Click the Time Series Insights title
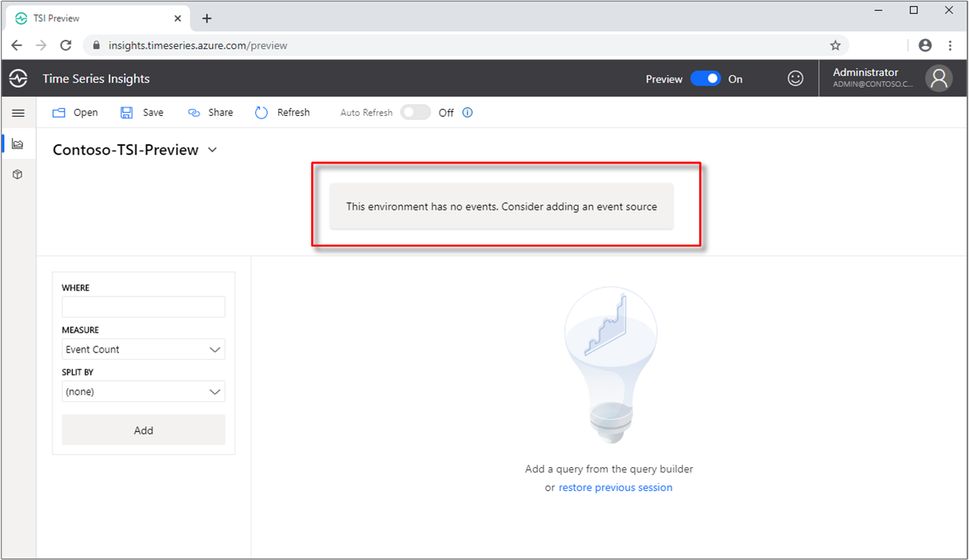The image size is (969, 560). click(x=96, y=78)
